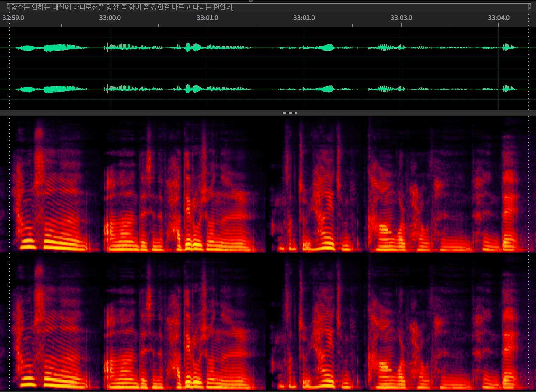This screenshot has height=392, width=536.
Task: Click the bottom channel waveform near 33:01.0
Action: (x=207, y=89)
